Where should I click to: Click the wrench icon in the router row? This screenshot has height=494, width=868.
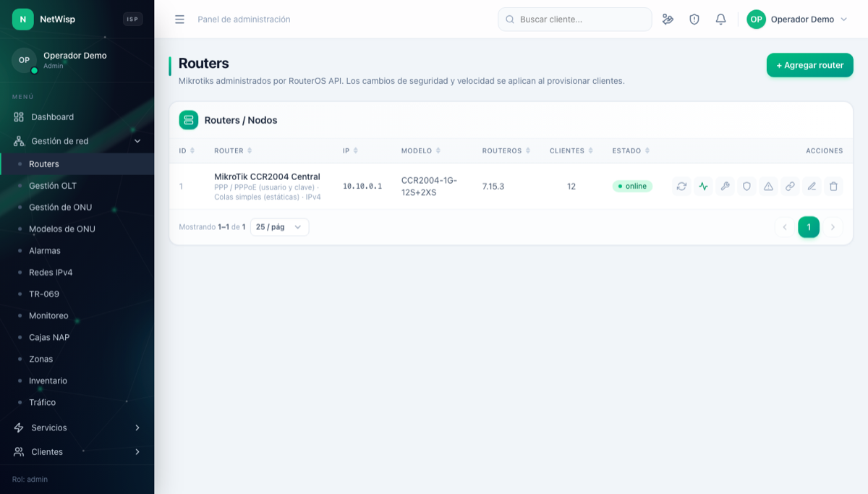pos(725,187)
